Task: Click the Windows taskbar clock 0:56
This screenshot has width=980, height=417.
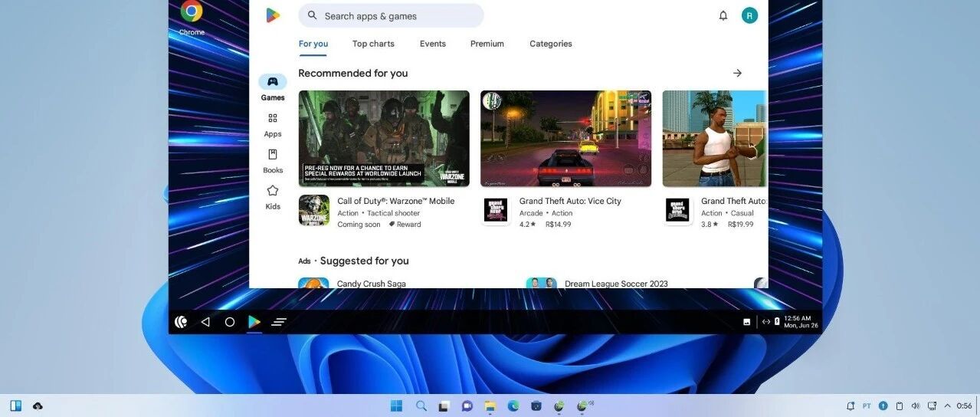Action: click(964, 406)
